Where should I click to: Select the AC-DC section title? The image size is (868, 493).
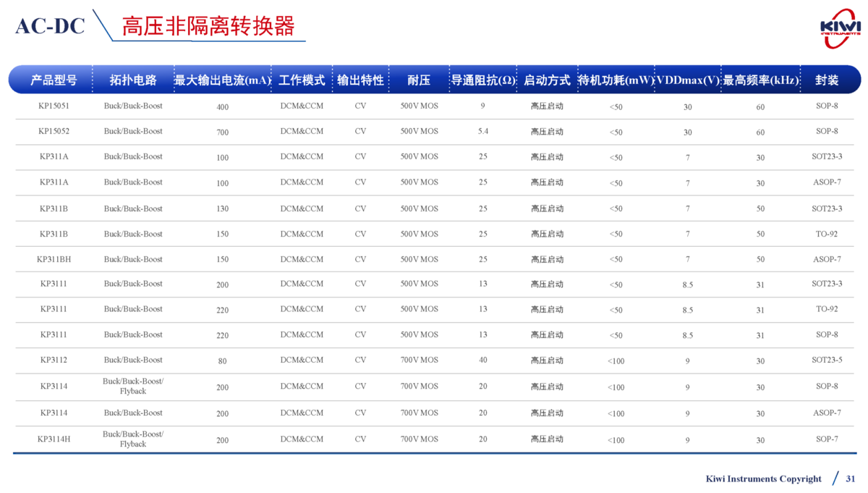coord(50,27)
